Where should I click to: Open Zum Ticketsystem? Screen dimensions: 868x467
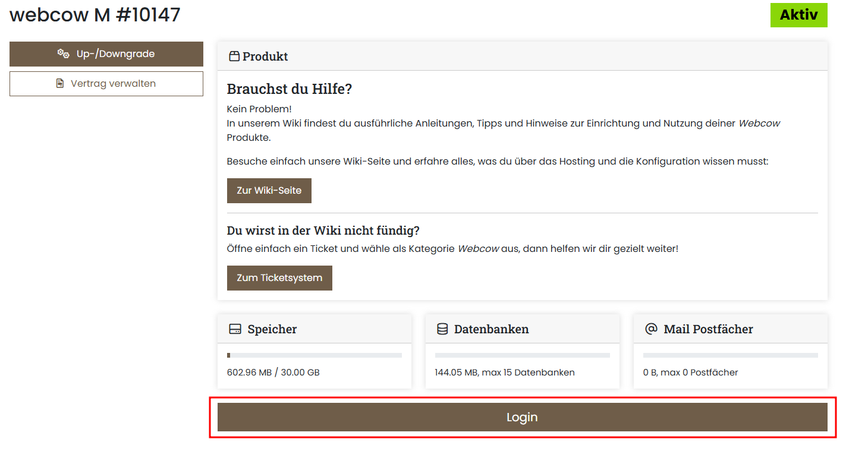point(279,277)
